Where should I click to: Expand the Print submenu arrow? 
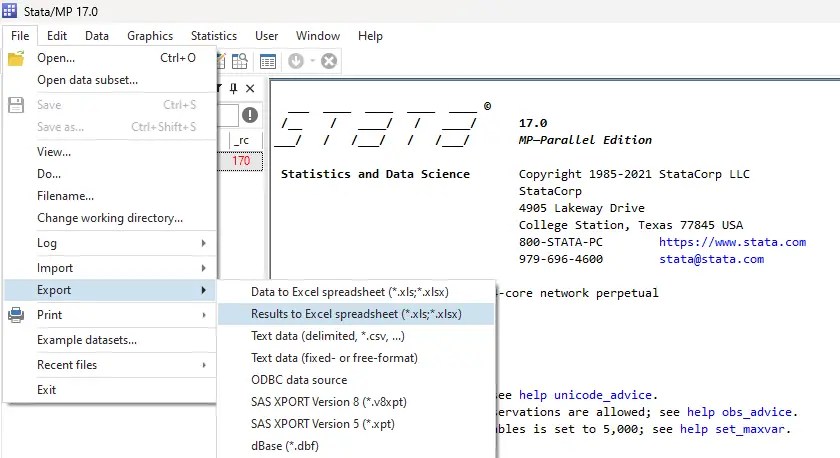point(204,315)
